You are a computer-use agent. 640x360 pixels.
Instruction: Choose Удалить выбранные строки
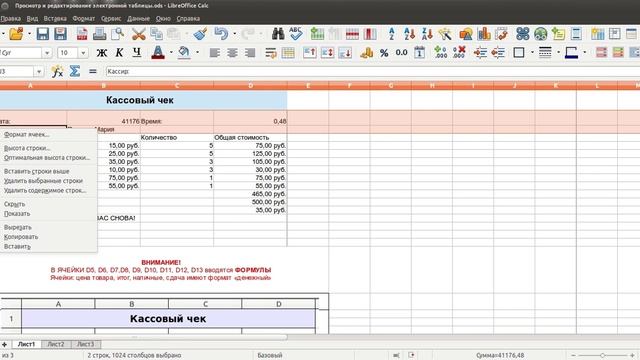[49, 180]
